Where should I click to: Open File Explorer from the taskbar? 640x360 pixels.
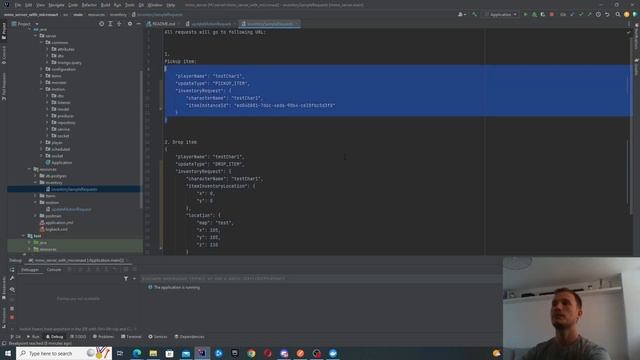pos(153,353)
